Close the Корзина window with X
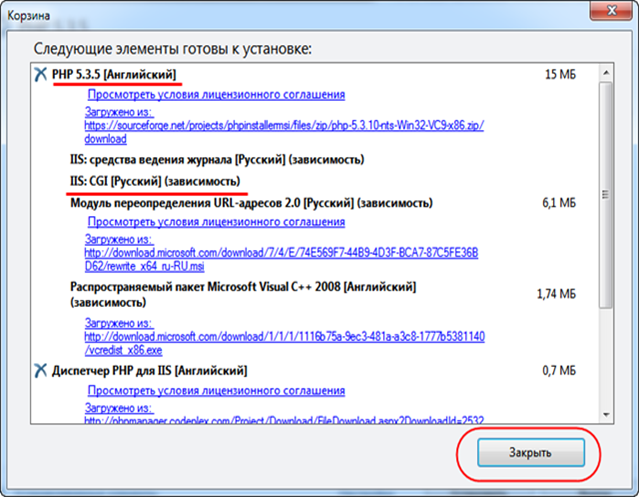The width and height of the screenshot is (639, 497). click(x=611, y=11)
